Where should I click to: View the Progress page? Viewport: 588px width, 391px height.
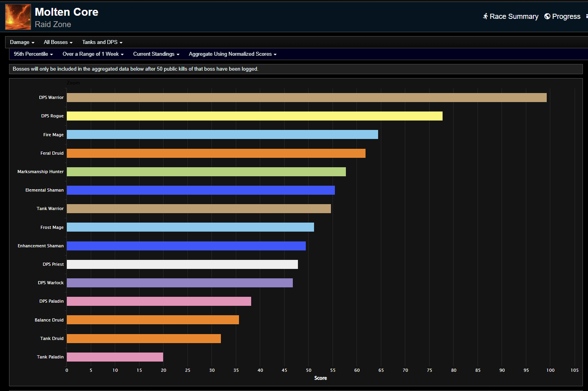[x=566, y=16]
